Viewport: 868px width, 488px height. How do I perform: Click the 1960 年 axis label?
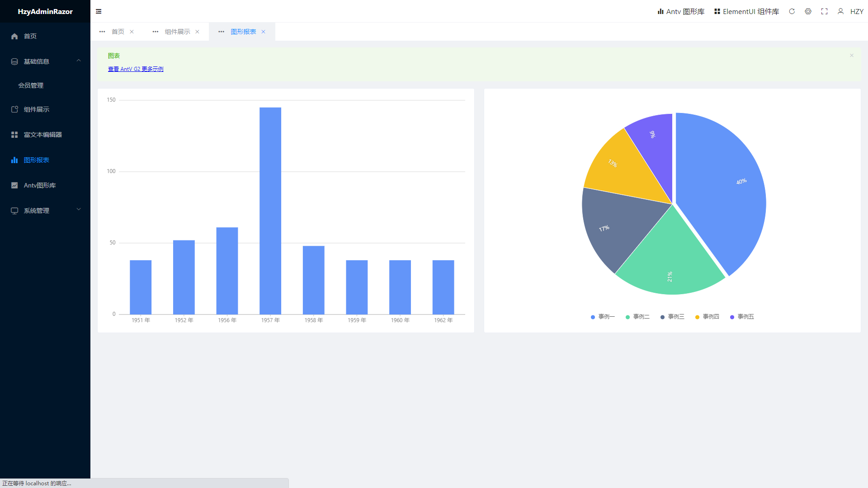[400, 320]
